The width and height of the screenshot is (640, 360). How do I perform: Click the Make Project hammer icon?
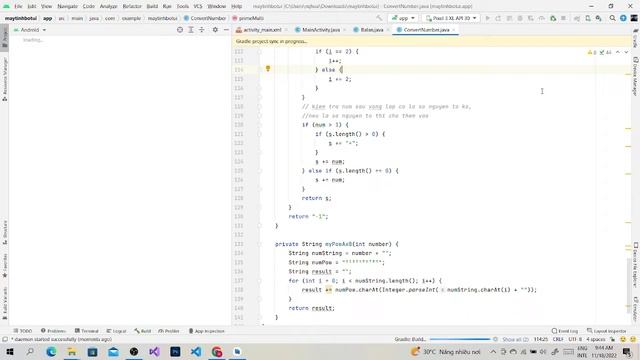coord(379,18)
